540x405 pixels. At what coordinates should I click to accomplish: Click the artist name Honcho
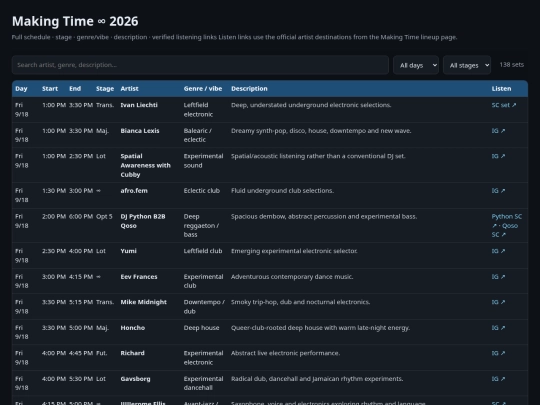tap(133, 328)
